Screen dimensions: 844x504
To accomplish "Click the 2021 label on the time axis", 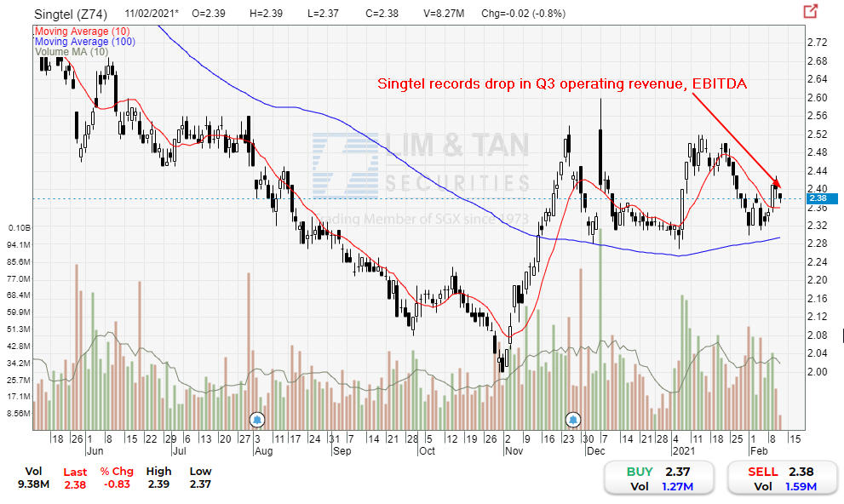I will tap(685, 450).
